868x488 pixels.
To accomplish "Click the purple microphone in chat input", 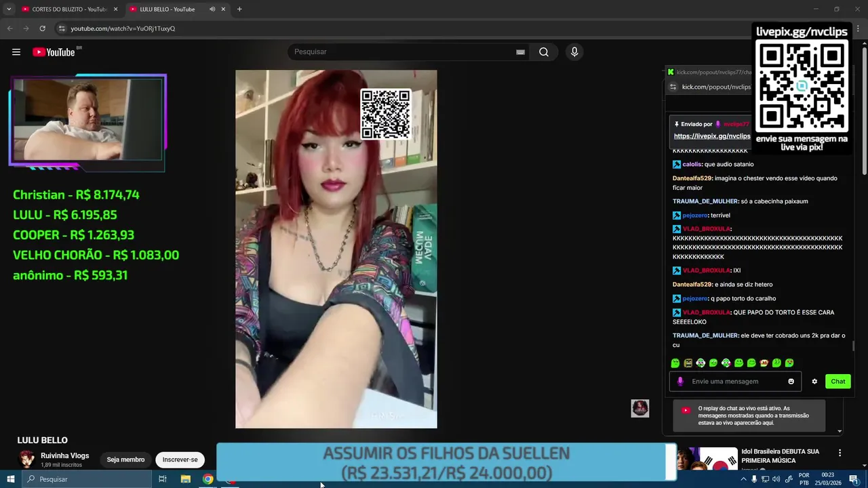I will pos(681,382).
